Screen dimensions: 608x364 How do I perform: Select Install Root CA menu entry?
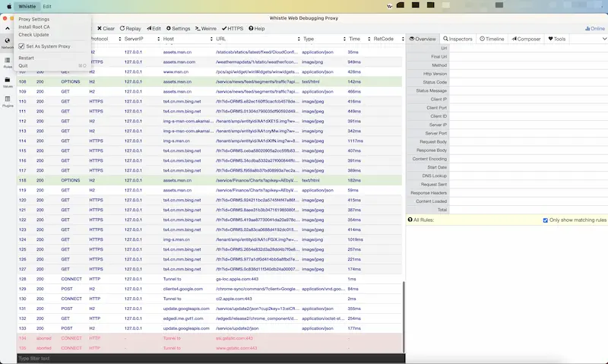point(34,27)
